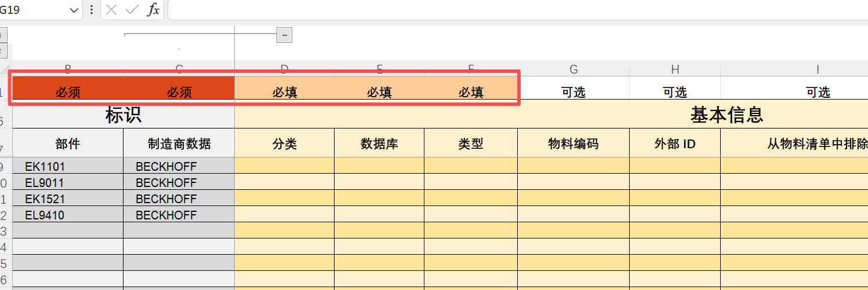The image size is (868, 290).
Task: Select column G header
Action: [573, 69]
